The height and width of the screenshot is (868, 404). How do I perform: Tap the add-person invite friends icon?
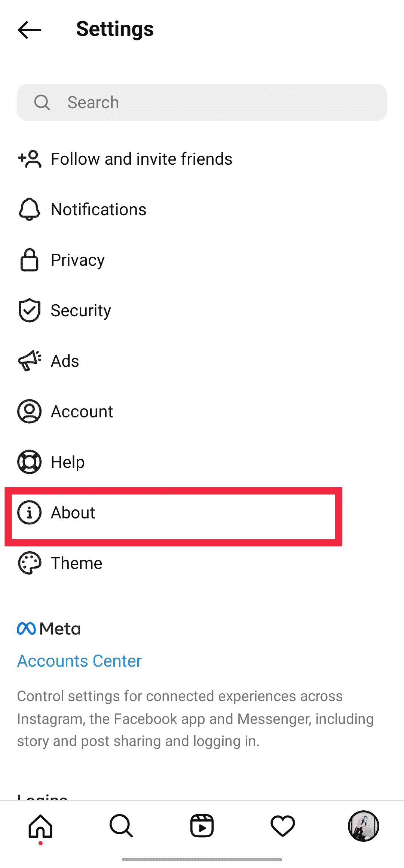click(30, 159)
